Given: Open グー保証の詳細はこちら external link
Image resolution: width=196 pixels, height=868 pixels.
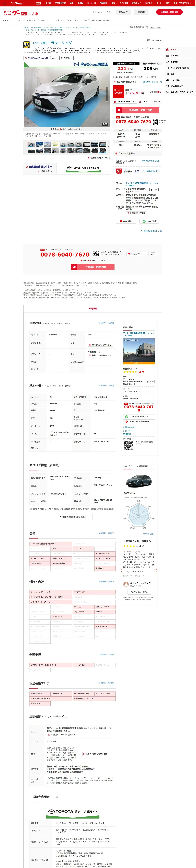Looking at the screenshot, I should tap(151, 231).
